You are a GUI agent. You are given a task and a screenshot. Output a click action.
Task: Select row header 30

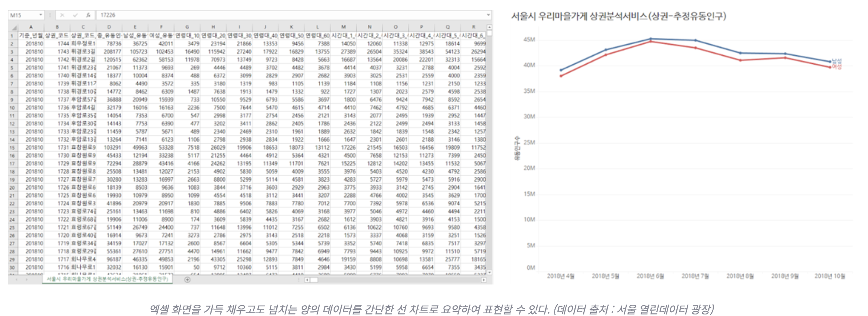pyautogui.click(x=12, y=268)
